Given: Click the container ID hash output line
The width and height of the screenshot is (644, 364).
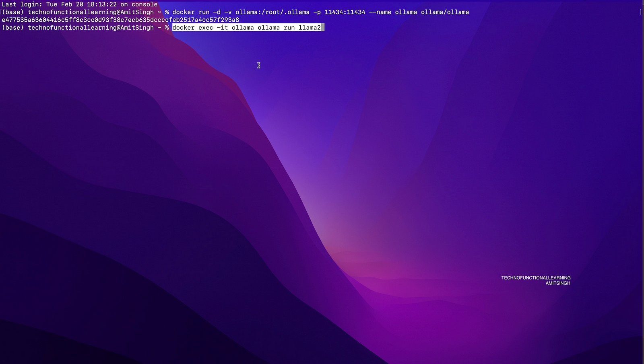Looking at the screenshot, I should click(120, 20).
